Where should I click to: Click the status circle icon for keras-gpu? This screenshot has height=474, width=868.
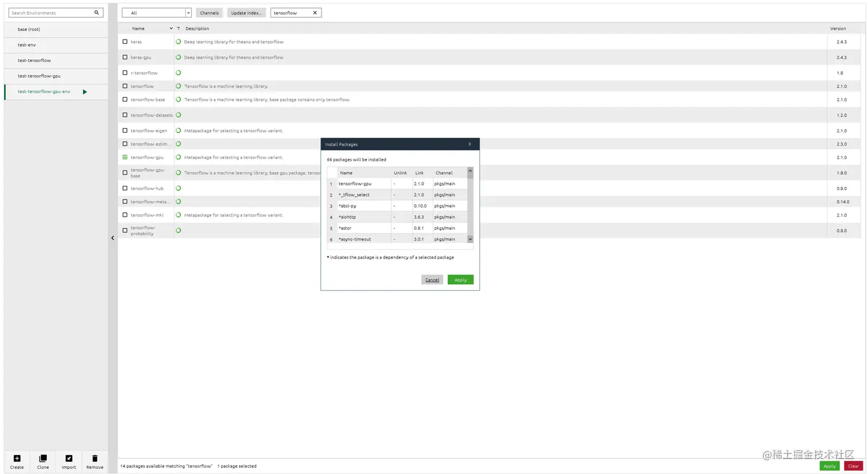point(178,57)
